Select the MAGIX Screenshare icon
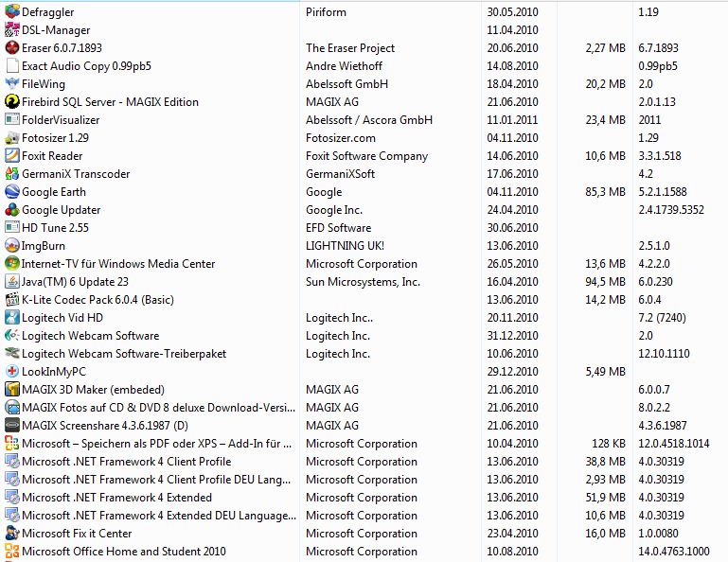This screenshot has width=728, height=562. (x=12, y=426)
